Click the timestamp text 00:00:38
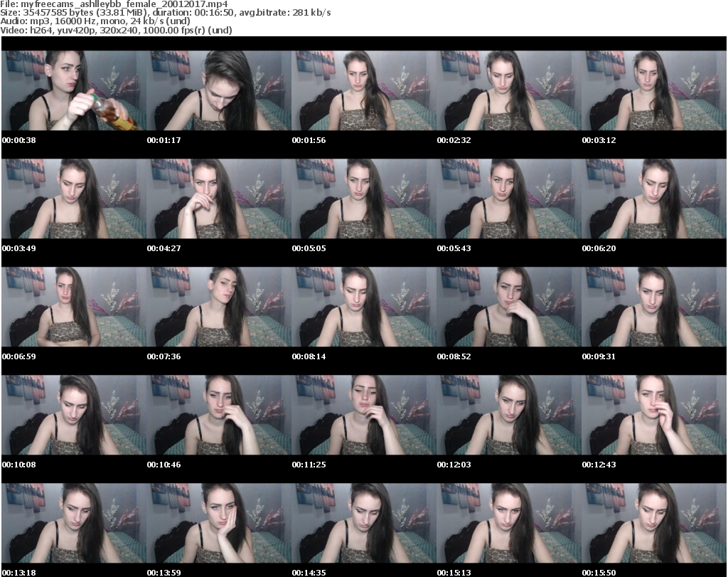728x577 pixels. click(19, 140)
